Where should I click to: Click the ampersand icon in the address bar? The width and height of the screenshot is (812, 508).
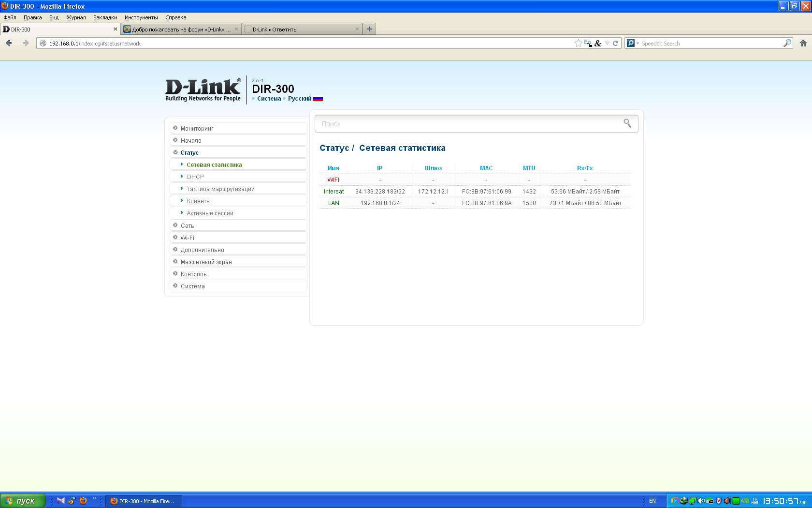click(598, 43)
